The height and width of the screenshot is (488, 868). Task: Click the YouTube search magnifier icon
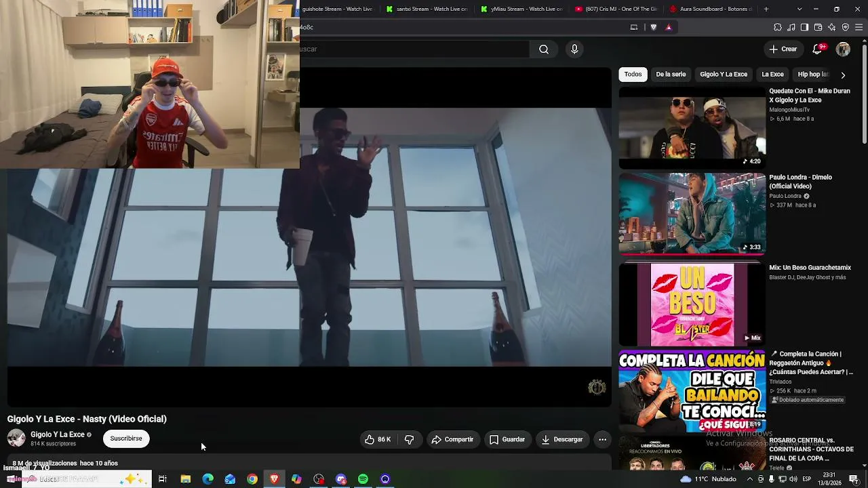point(544,49)
